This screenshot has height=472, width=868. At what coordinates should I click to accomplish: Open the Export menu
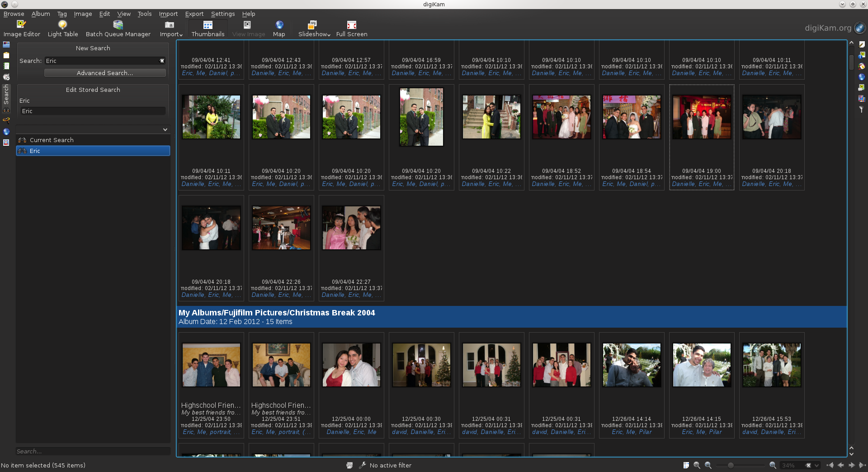tap(194, 14)
